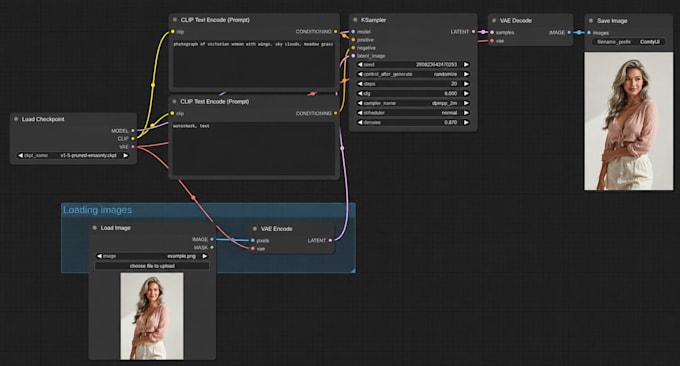
Task: Click the Load Image preview thumbnail
Action: click(x=152, y=316)
